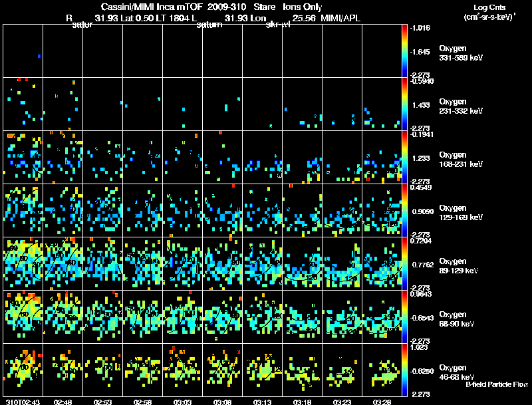Select the 02:48 time label
The height and width of the screenshot is (405, 532).
coord(63,402)
